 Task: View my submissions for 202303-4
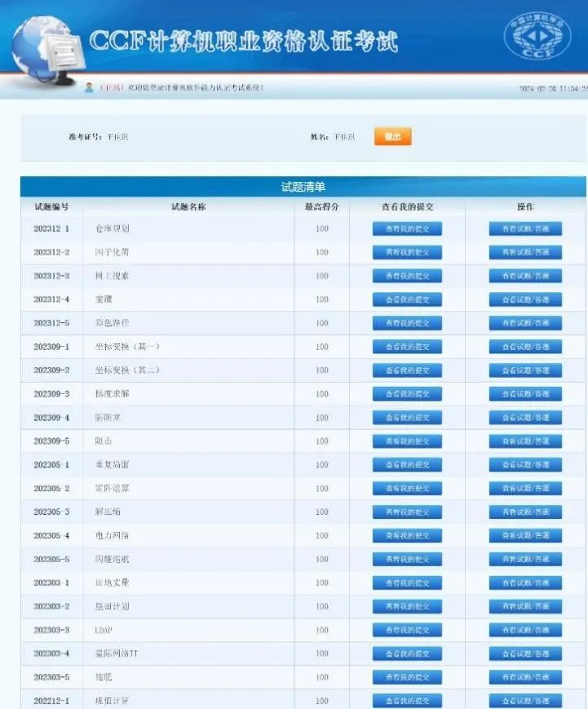407,654
